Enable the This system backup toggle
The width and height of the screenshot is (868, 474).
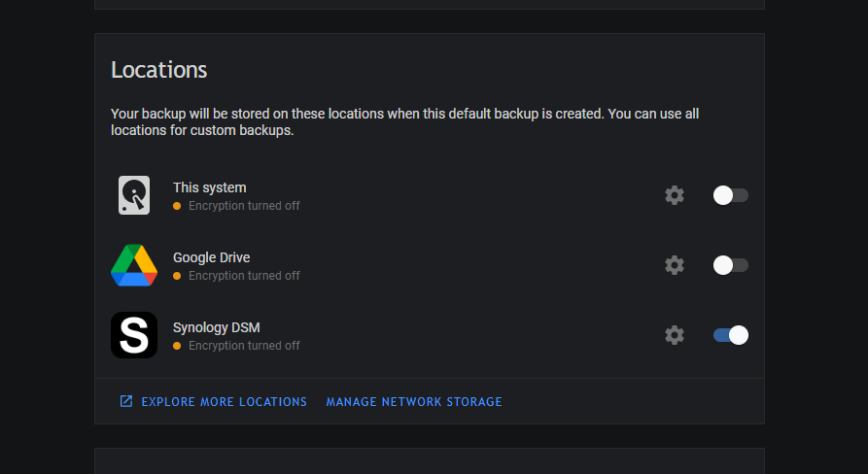pyautogui.click(x=730, y=195)
